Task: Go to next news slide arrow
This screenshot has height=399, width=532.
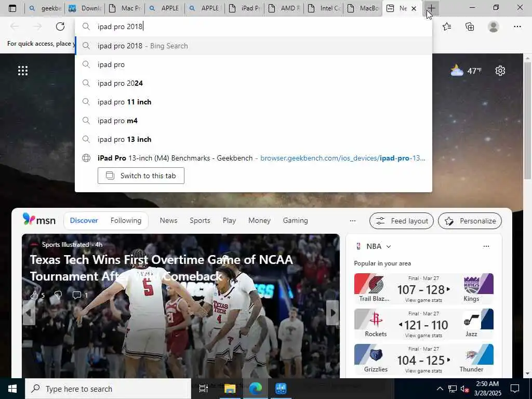Action: point(332,312)
